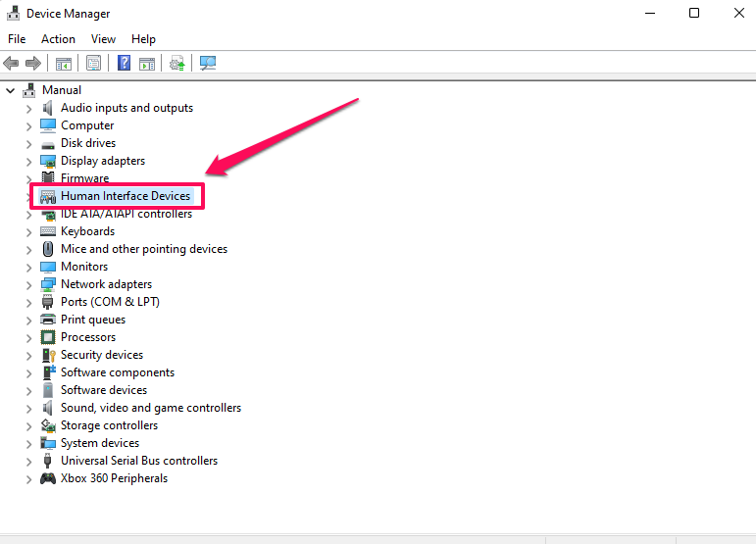Expand the Xbox 360 Peripherals arrow
This screenshot has width=756, height=544.
[x=29, y=479]
